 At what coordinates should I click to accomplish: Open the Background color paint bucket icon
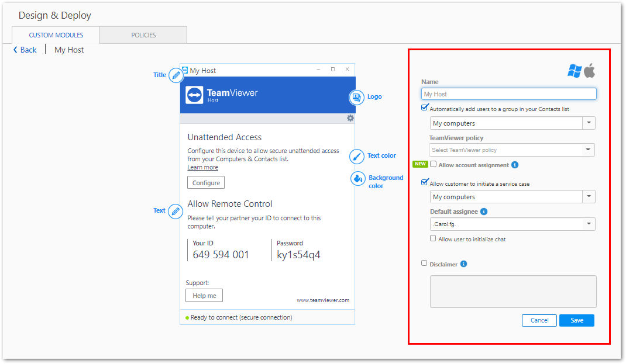[357, 179]
